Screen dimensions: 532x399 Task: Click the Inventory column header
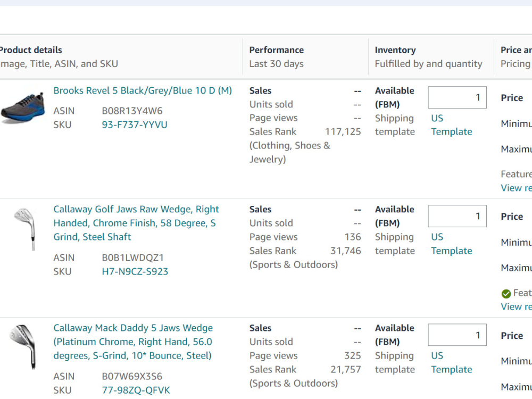pos(395,50)
